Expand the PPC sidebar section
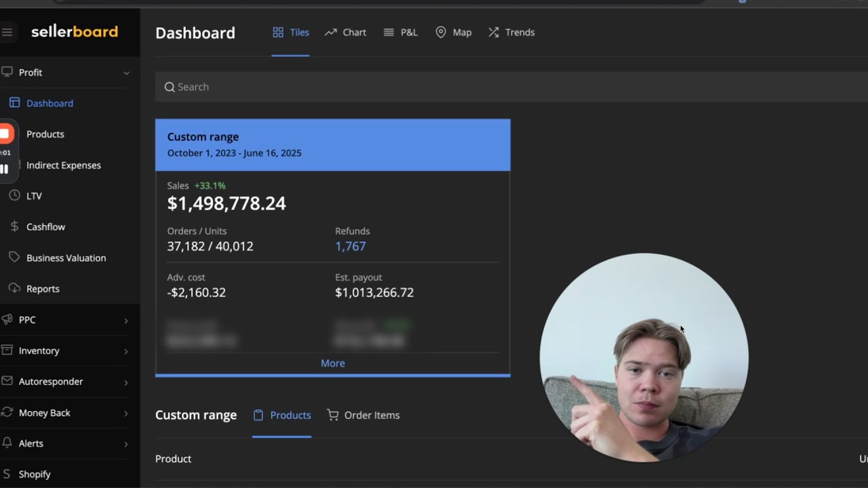 pos(126,320)
